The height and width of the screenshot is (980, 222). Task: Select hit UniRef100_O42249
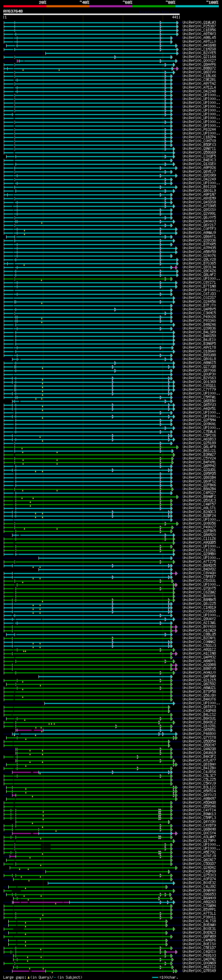coord(199,179)
